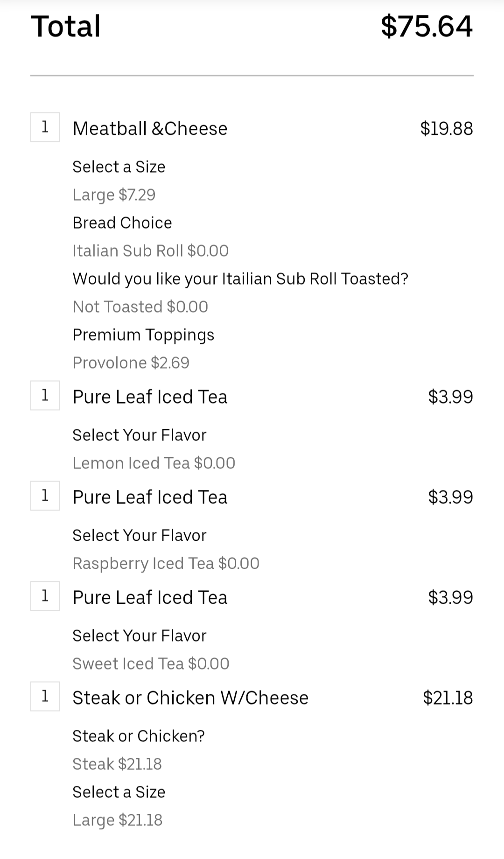Open the Steak or Chicken W/Cheese item
This screenshot has width=504, height=859.
(x=190, y=698)
